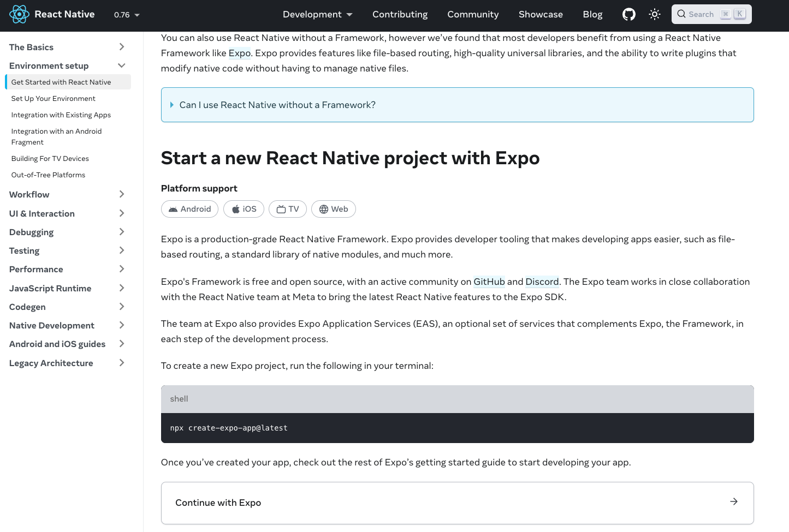Expand Performance section chevron

(x=122, y=269)
